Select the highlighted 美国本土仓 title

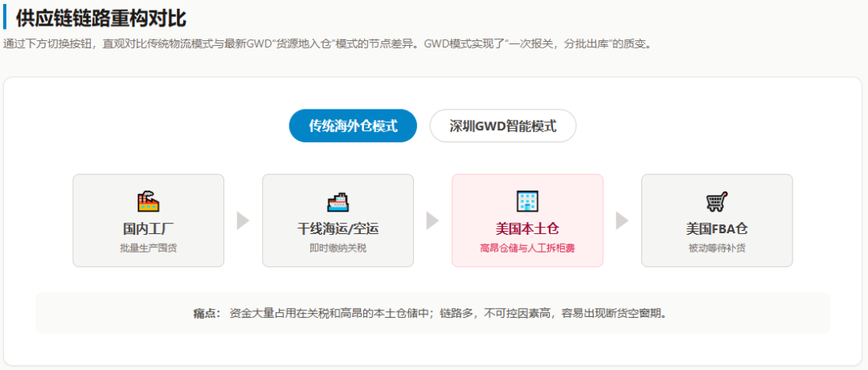[x=527, y=228]
